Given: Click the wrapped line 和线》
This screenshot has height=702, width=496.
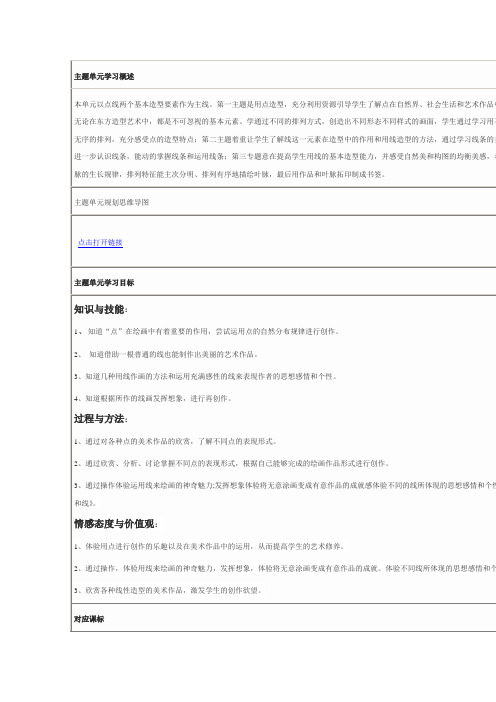Looking at the screenshot, I should tap(85, 503).
